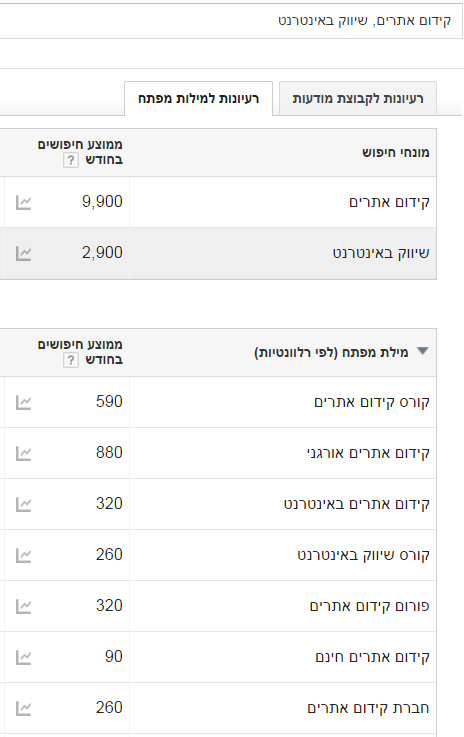Open trend chart icon for קידום אתרים
The height and width of the screenshot is (737, 464).
[x=24, y=203]
